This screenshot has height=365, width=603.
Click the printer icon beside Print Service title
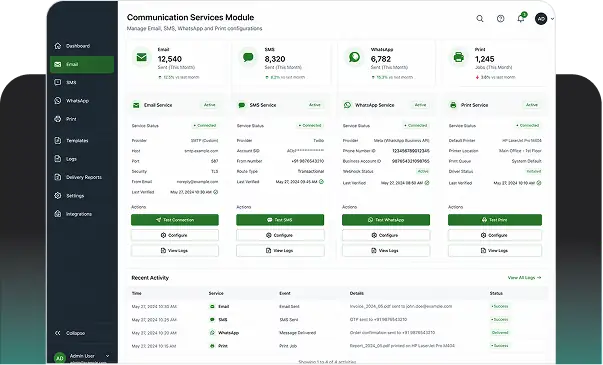(x=453, y=105)
